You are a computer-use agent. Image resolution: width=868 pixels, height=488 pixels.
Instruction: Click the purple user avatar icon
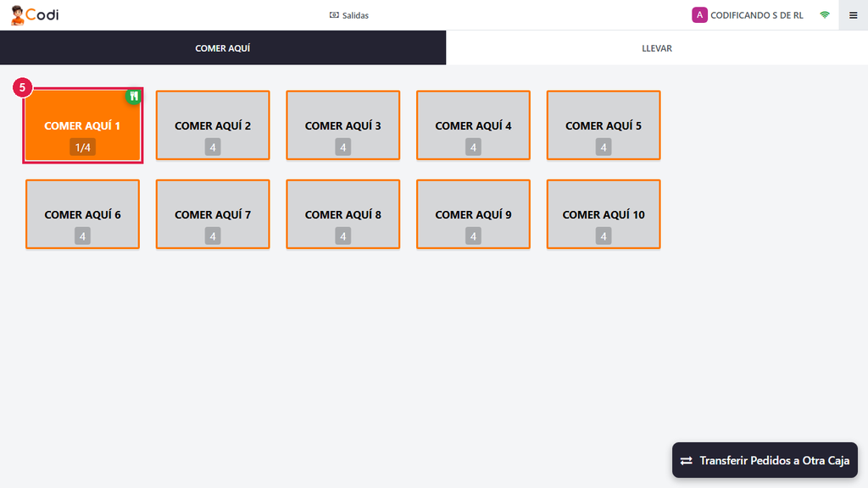pyautogui.click(x=699, y=15)
